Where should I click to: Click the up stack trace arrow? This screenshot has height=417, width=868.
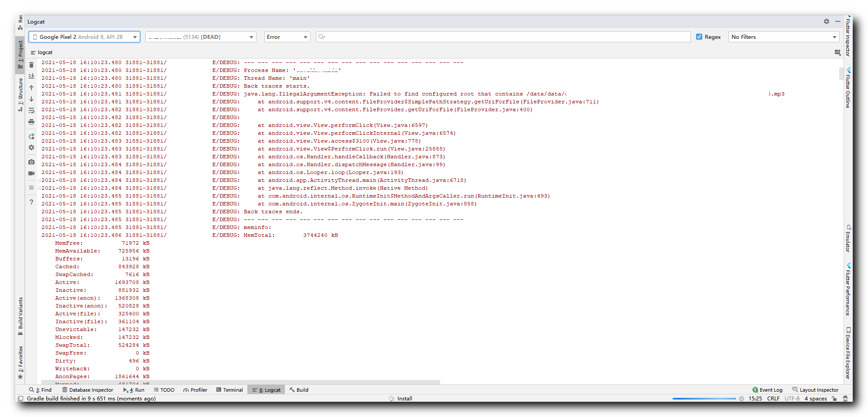(x=31, y=88)
